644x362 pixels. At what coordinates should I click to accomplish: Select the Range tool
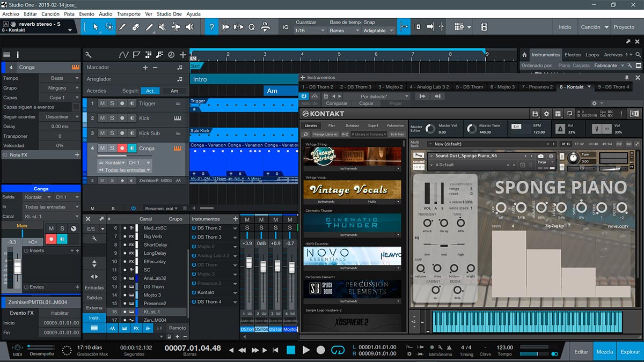pos(109,27)
